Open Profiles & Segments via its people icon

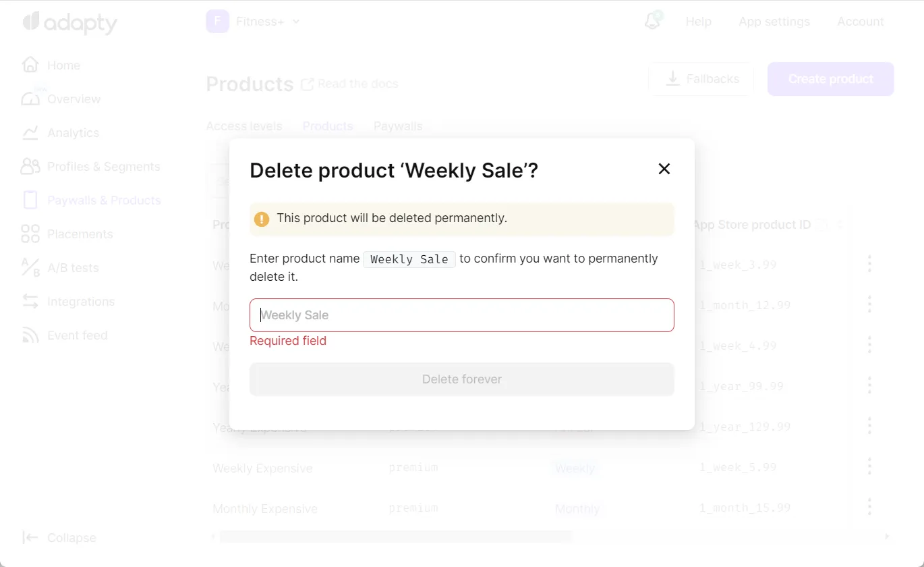[30, 166]
